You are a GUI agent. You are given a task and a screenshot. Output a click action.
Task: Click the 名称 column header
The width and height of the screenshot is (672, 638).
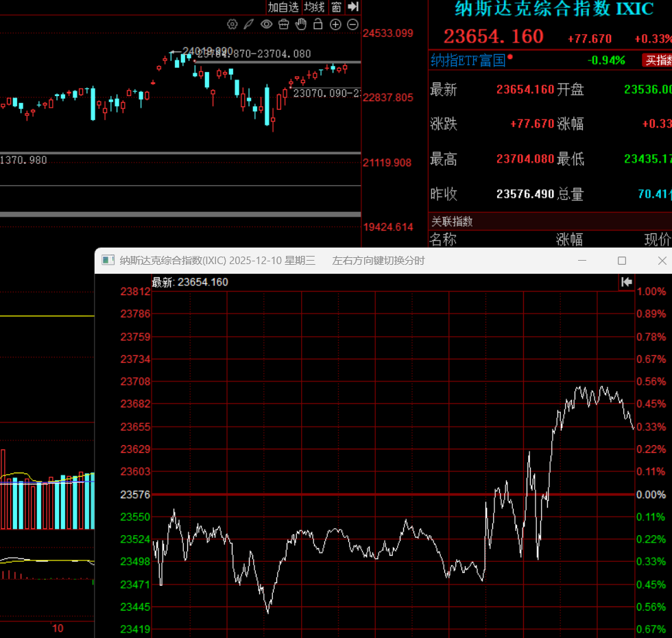443,239
